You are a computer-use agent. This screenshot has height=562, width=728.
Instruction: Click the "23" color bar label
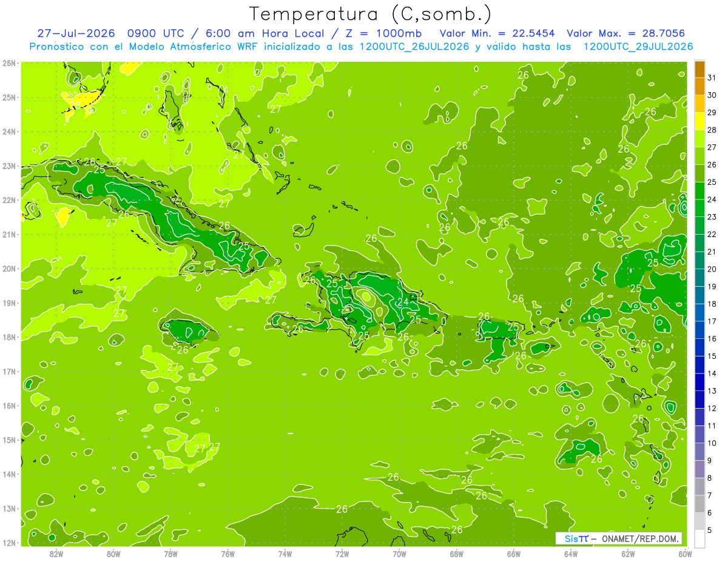pyautogui.click(x=712, y=217)
